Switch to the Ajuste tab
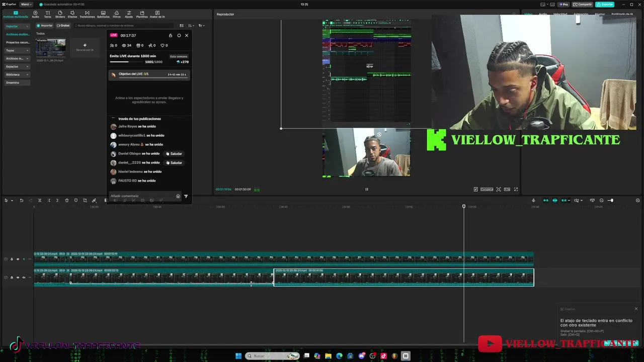 129,14
